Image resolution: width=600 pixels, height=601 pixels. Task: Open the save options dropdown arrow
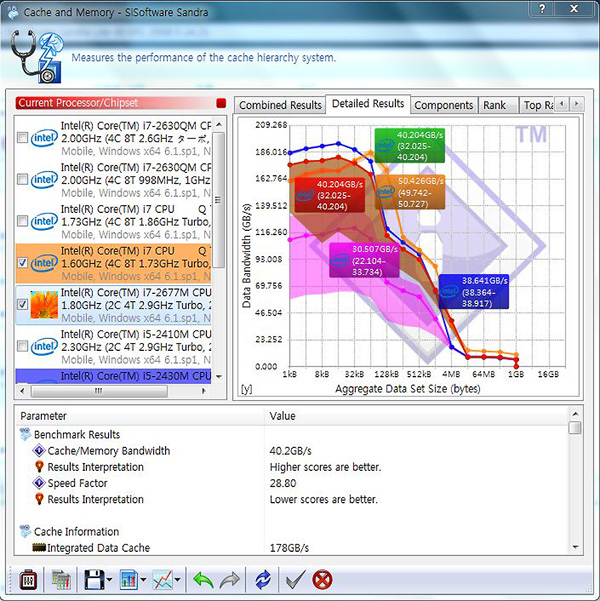110,580
